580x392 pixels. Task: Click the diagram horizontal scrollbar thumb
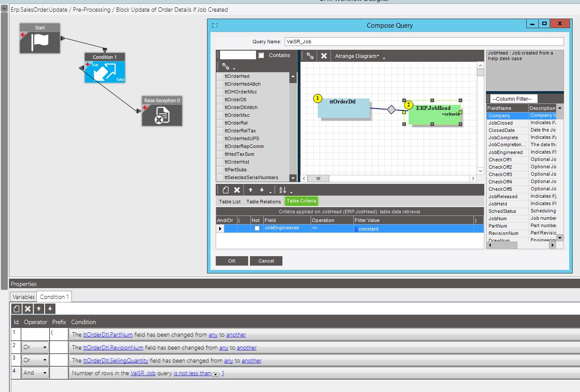click(x=318, y=178)
